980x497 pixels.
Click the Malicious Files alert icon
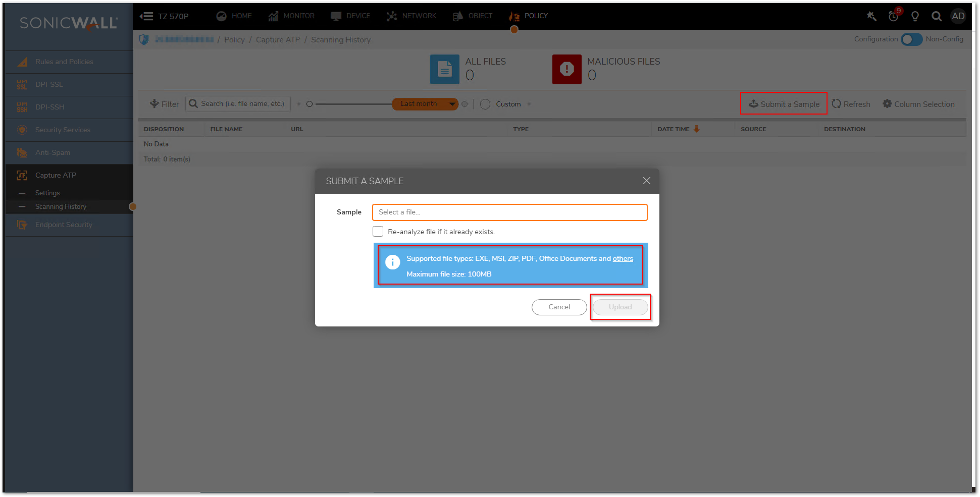tap(566, 69)
